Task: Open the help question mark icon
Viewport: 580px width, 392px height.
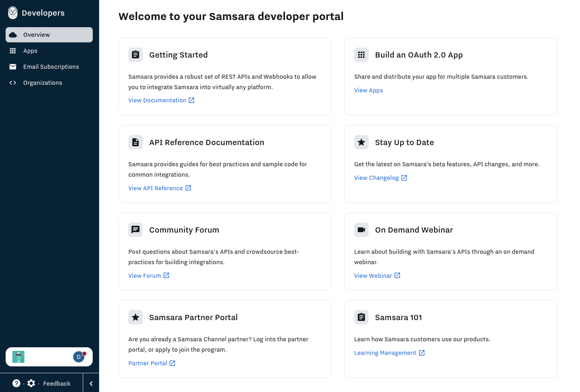Action: click(16, 383)
